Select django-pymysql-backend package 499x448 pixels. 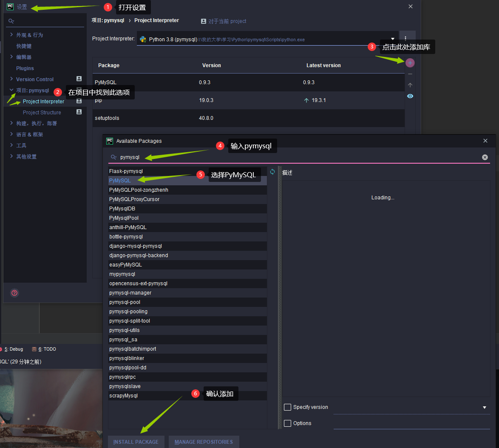click(x=187, y=255)
